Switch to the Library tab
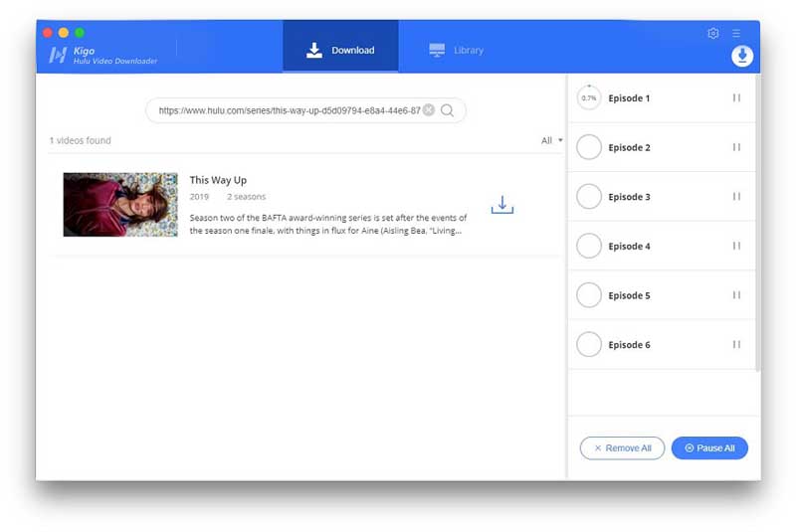The image size is (796, 532). tap(457, 50)
